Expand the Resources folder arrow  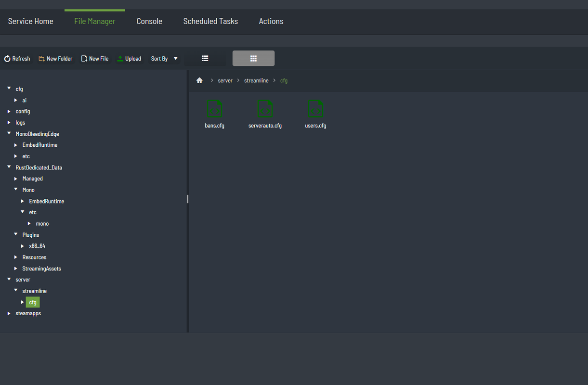16,257
